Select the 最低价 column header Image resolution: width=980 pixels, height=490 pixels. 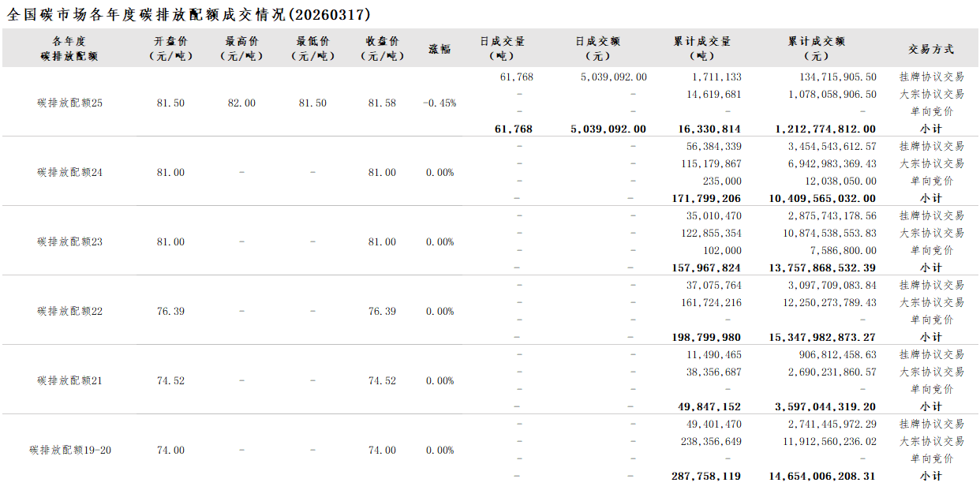click(312, 49)
